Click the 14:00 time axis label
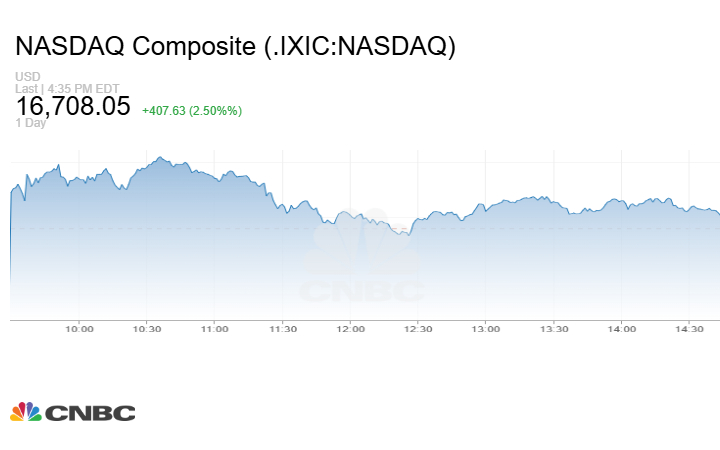Screen dimensions: 720x450 coord(622,329)
